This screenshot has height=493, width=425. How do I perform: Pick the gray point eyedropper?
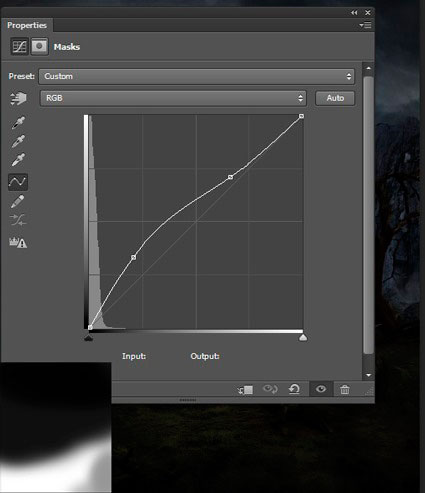tap(18, 141)
